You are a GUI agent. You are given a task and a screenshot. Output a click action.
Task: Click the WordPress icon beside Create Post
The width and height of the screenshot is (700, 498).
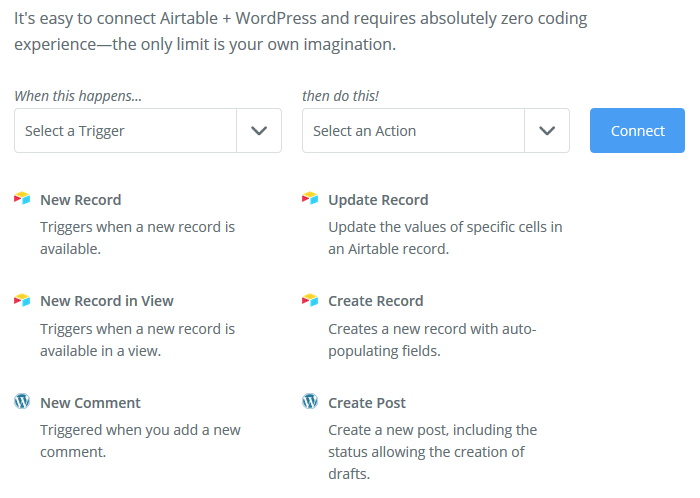tap(310, 402)
